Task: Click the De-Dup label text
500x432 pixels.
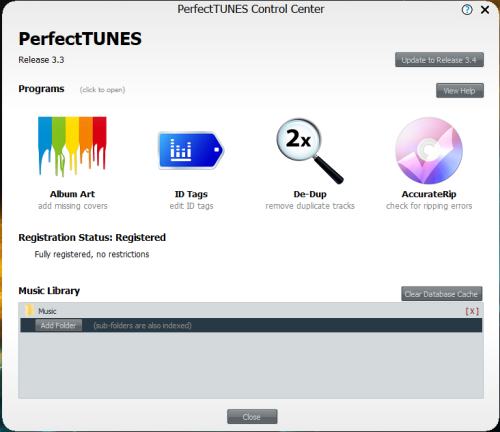Action: coord(310,194)
